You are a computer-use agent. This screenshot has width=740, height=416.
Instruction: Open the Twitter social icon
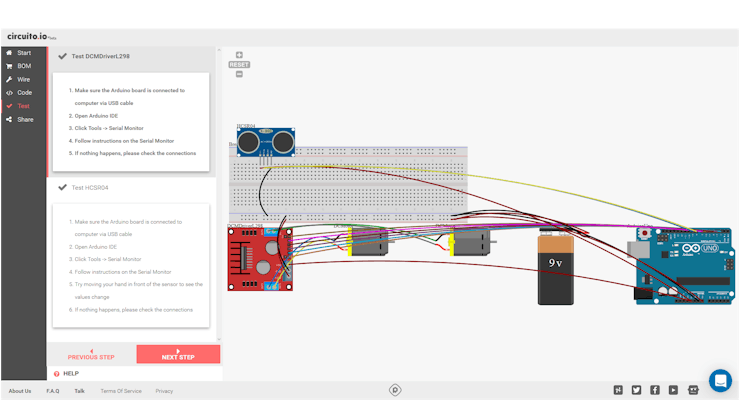pos(637,390)
